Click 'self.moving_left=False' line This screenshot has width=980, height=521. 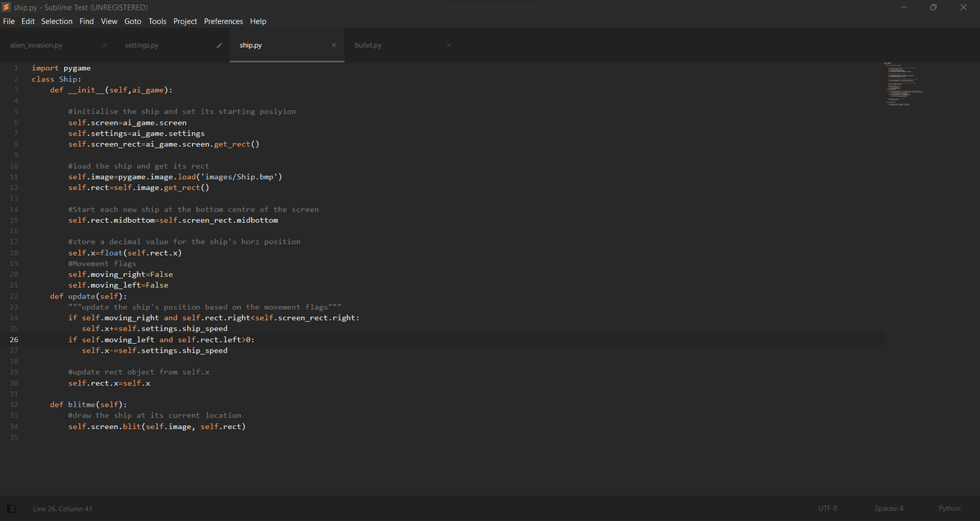[x=118, y=285]
